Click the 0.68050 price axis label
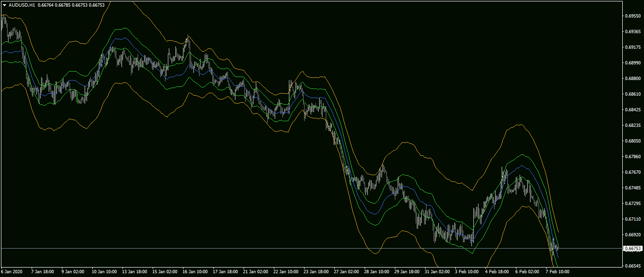 click(x=632, y=141)
